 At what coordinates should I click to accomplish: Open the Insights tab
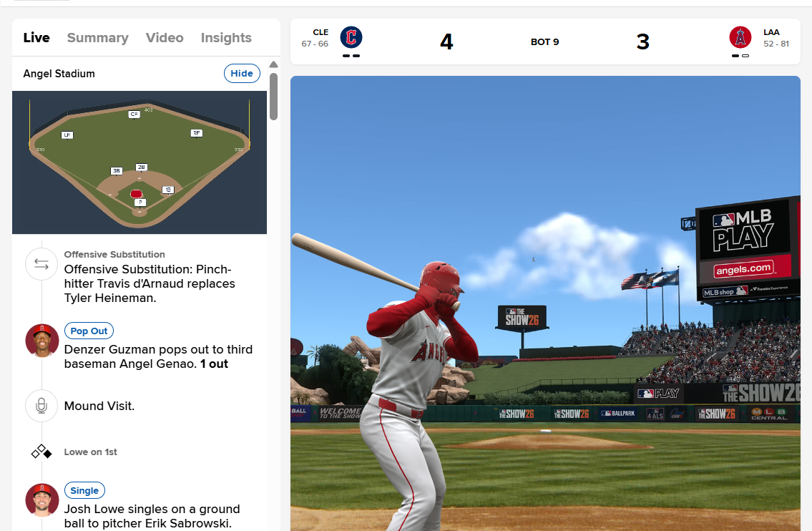coord(226,38)
